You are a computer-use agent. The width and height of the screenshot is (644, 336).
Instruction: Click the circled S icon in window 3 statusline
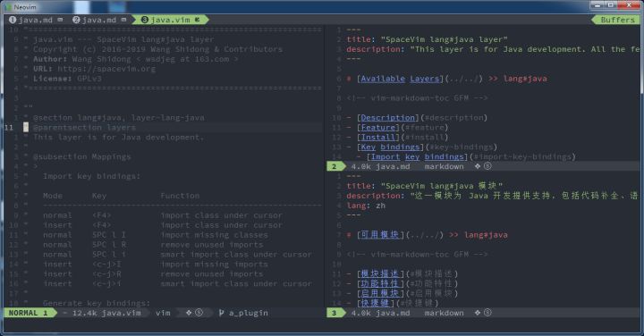tap(487, 313)
